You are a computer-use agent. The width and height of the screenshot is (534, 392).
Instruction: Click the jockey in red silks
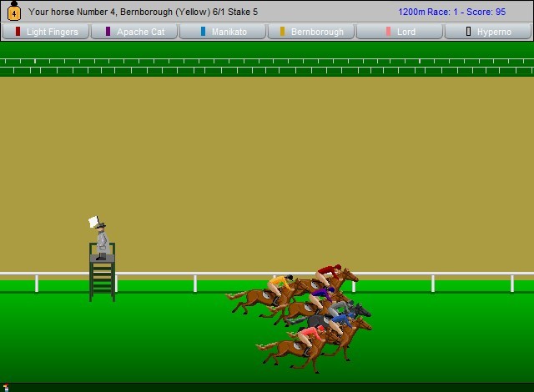tap(332, 272)
